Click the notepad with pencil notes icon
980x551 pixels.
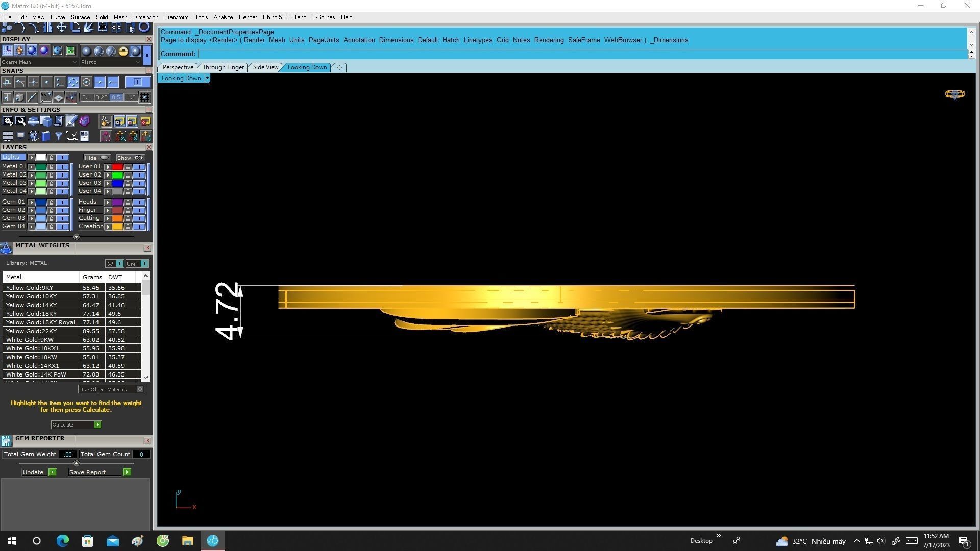pyautogui.click(x=71, y=121)
